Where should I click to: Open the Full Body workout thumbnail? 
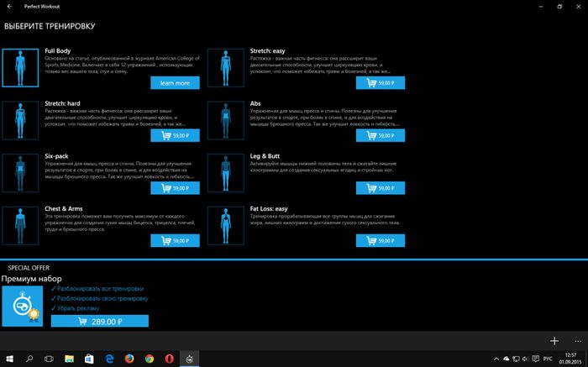tap(21, 68)
